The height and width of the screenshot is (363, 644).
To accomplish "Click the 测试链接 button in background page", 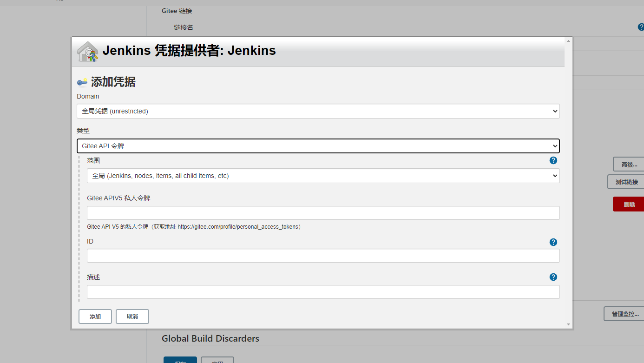I will point(626,182).
